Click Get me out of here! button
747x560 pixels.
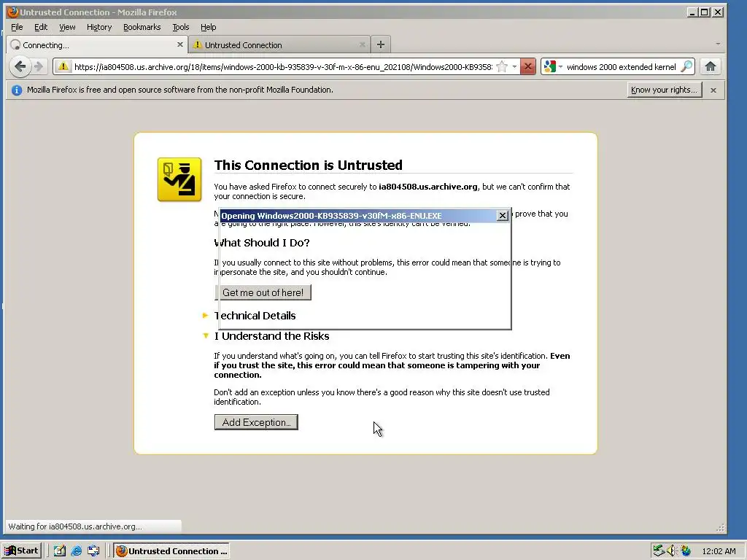point(263,292)
